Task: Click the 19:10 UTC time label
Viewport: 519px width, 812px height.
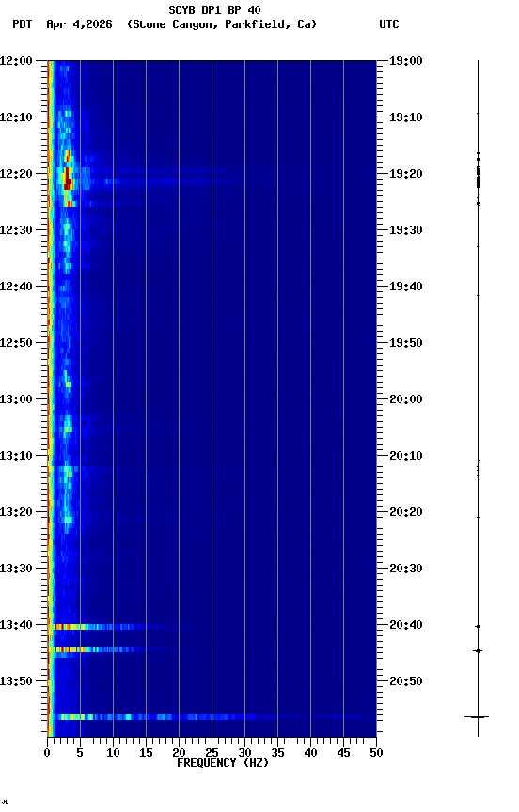Action: (406, 117)
